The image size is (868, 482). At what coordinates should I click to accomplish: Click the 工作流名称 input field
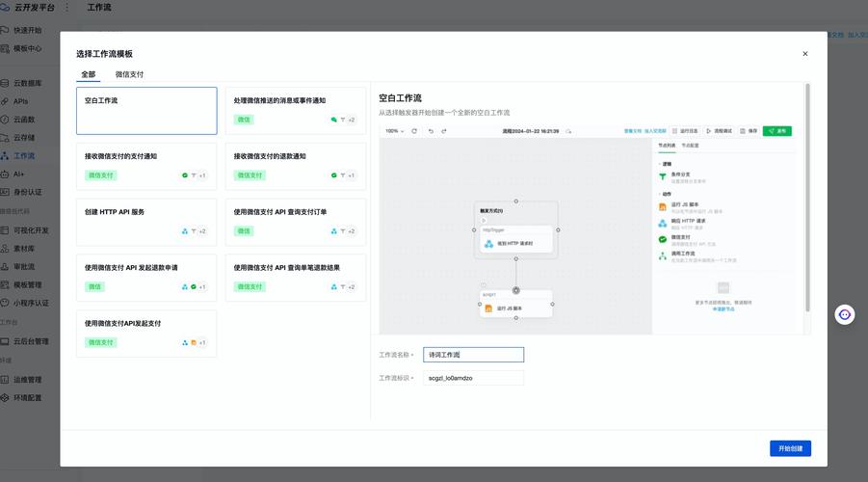(473, 355)
